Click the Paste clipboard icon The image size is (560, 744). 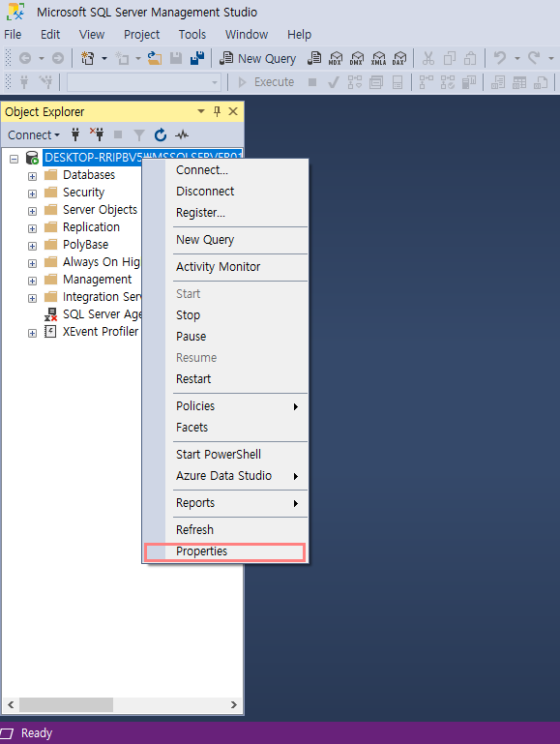(470, 58)
